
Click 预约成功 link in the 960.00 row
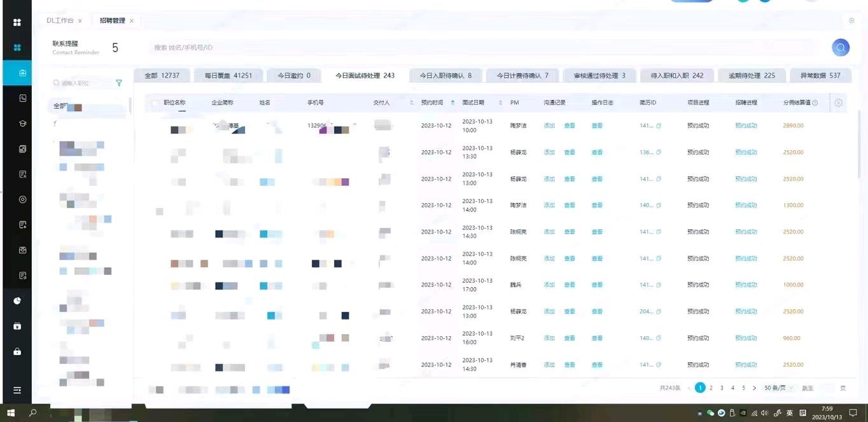pos(746,338)
